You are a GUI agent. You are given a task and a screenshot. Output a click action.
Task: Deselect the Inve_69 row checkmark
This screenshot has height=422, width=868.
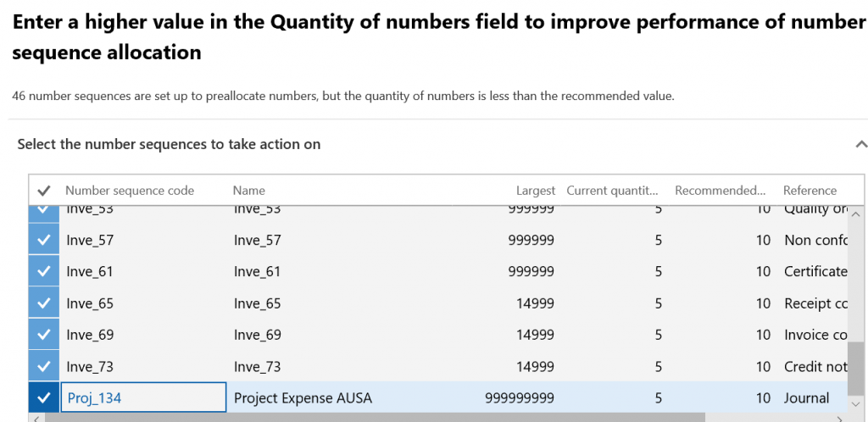tap(44, 335)
